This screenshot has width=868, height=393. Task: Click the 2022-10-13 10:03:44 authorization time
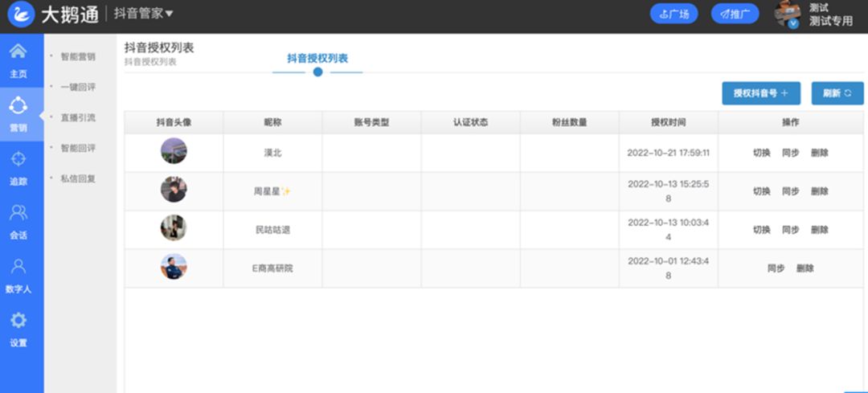[668, 230]
